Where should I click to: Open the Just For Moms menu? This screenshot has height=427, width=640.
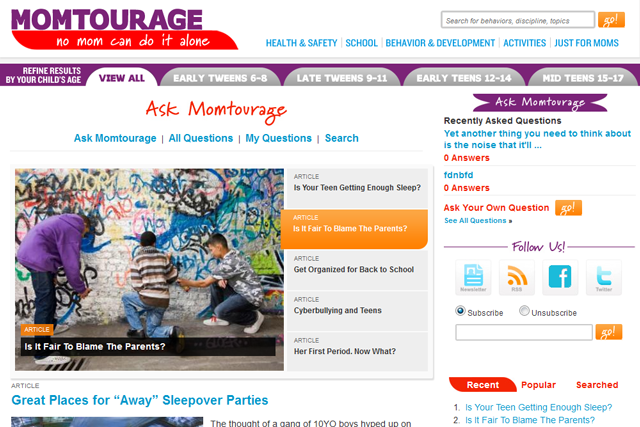point(586,43)
